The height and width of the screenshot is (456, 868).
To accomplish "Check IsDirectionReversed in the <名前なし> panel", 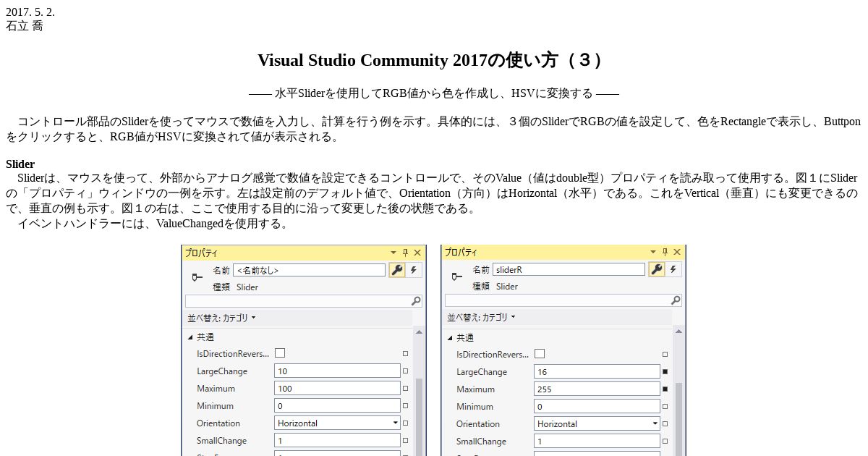I will pos(280,352).
